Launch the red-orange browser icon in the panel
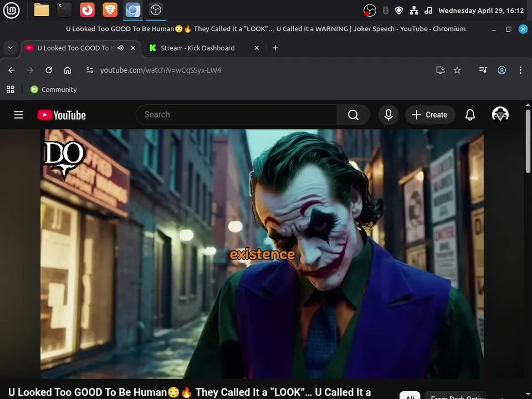The image size is (532, 399). click(87, 10)
